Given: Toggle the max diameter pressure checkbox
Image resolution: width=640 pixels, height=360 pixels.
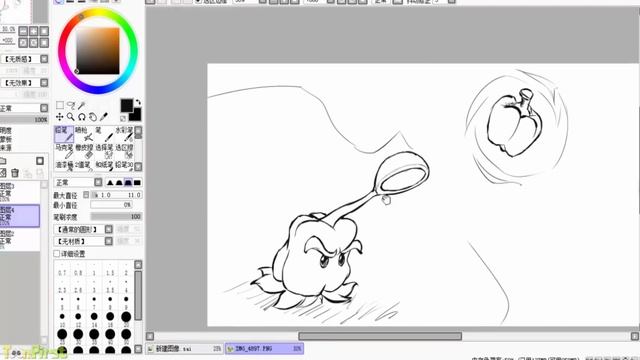Looking at the screenshot, I should pos(86,195).
